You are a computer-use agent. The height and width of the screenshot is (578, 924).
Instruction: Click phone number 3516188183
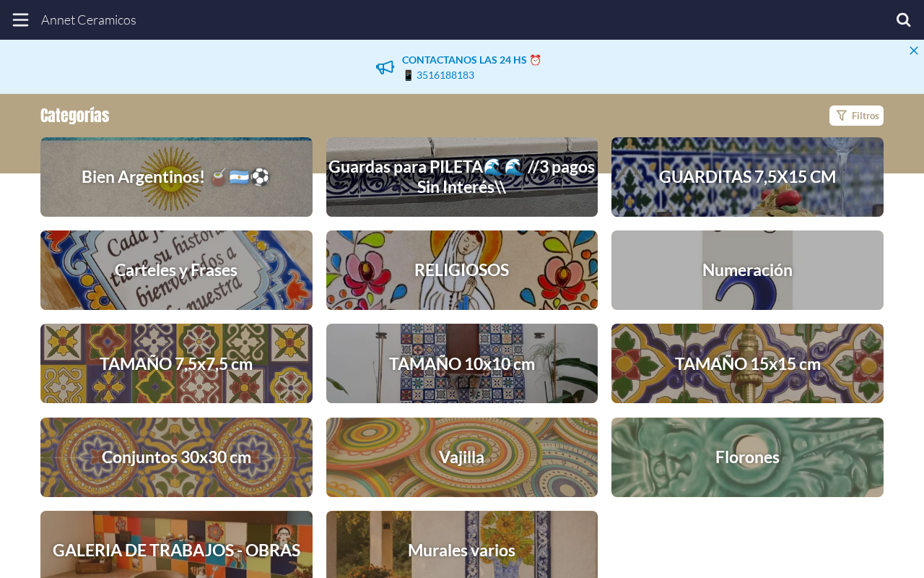(x=445, y=75)
